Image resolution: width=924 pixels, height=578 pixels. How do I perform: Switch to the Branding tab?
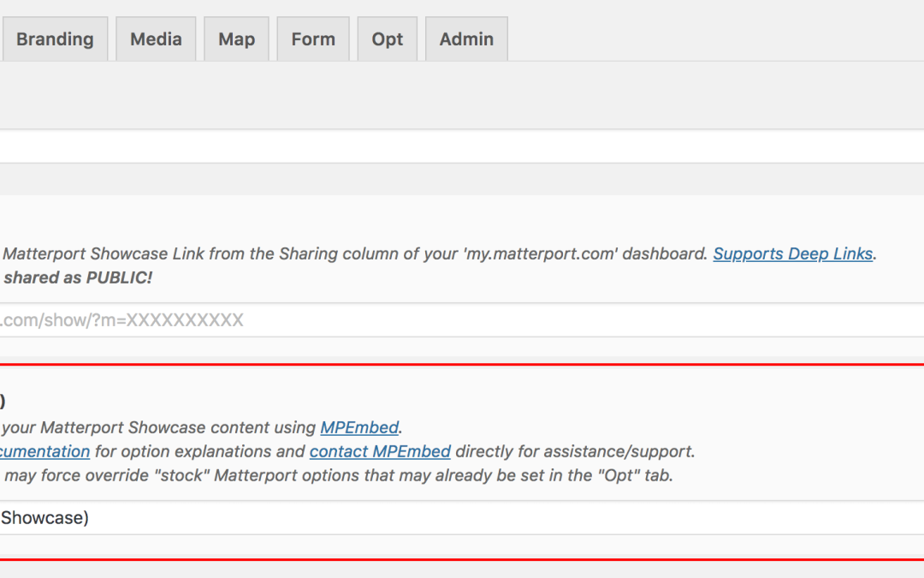tap(55, 39)
